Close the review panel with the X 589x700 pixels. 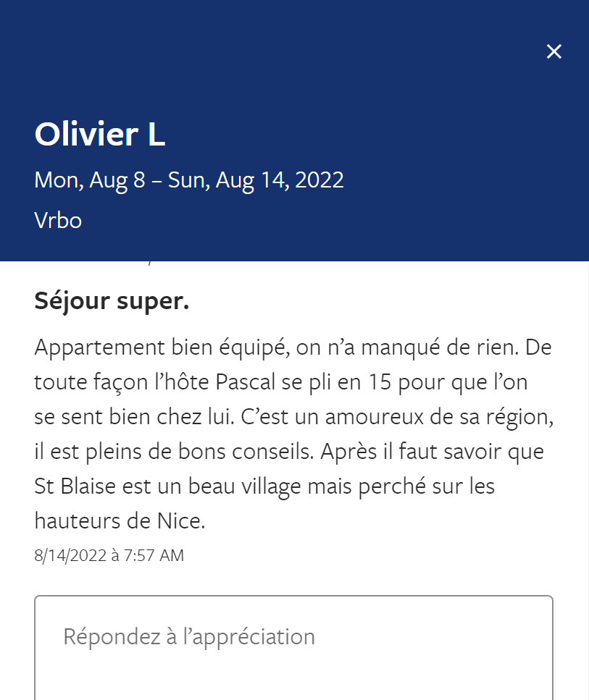(554, 51)
